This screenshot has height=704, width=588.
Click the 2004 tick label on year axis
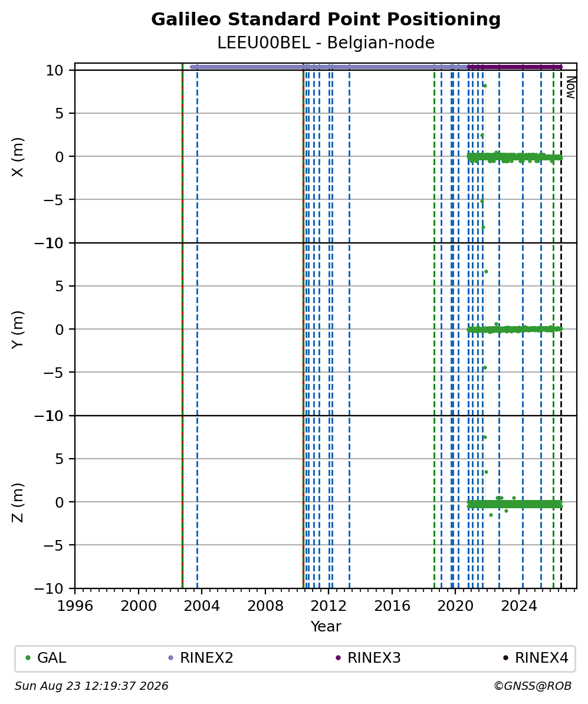[202, 606]
